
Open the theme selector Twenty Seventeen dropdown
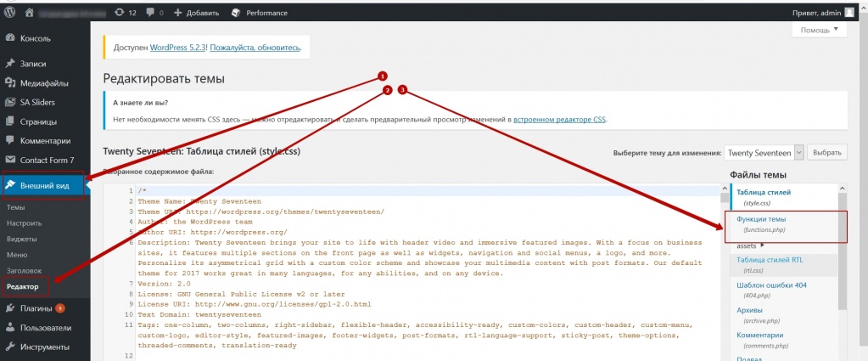click(x=764, y=153)
